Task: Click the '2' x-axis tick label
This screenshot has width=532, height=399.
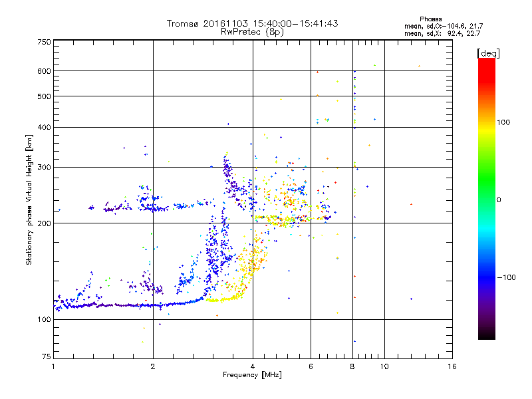Action: click(153, 366)
